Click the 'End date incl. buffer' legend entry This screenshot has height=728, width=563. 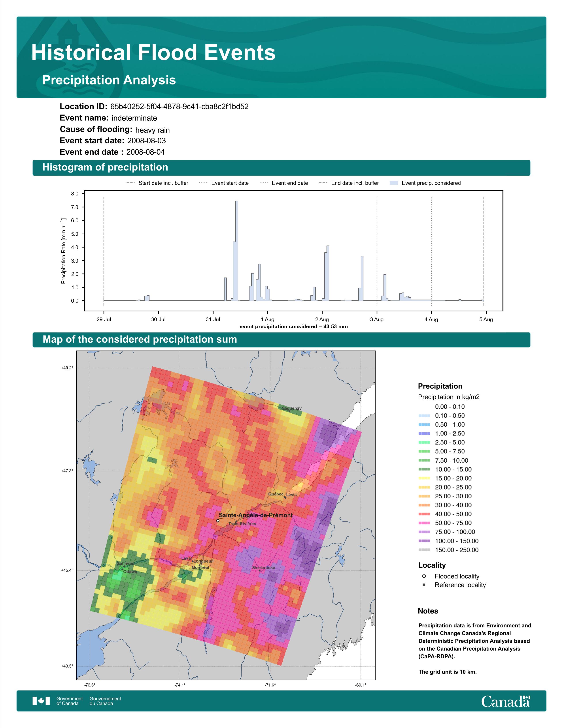coord(349,183)
